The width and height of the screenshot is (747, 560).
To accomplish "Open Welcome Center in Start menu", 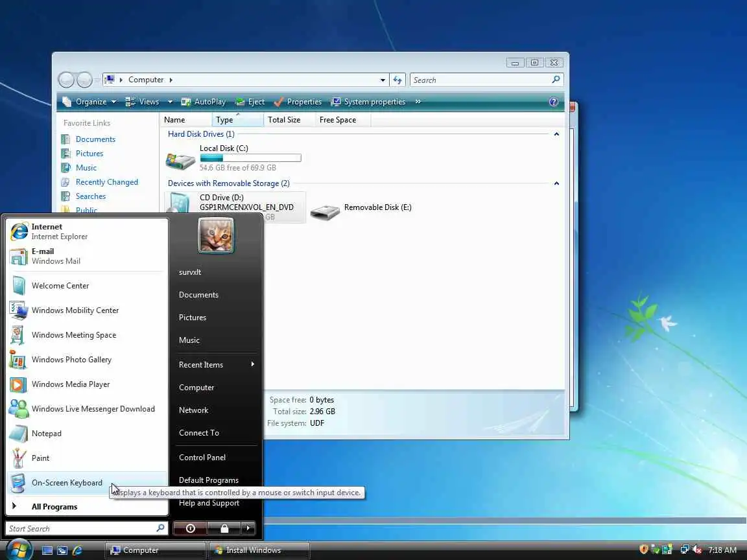I will 87,286.
